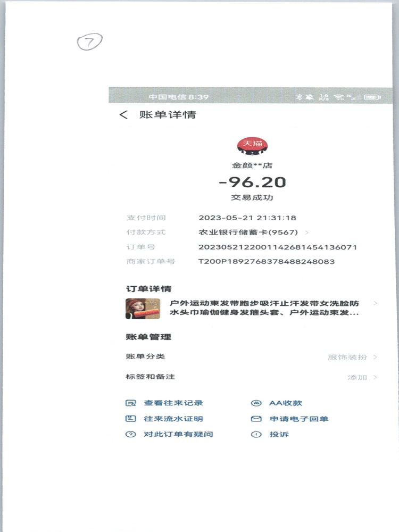
Task: Tap the muted bell status icon
Action: pos(310,97)
